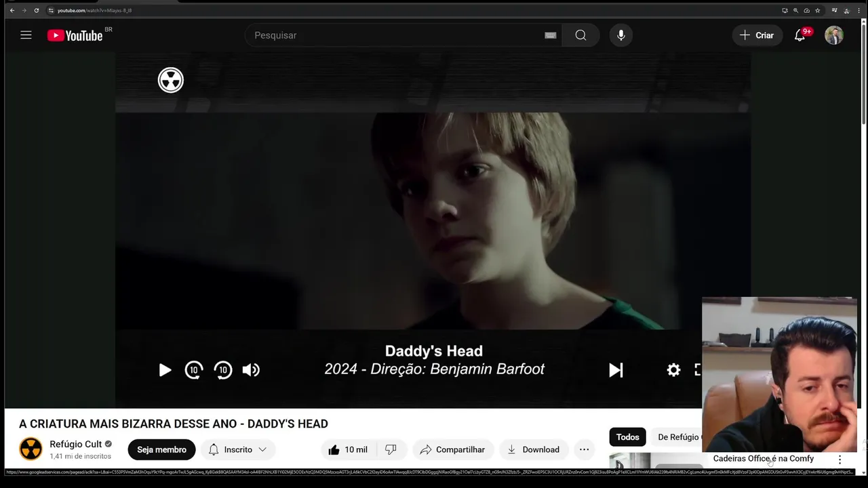Click the search magnifier button
868x488 pixels.
coord(580,35)
